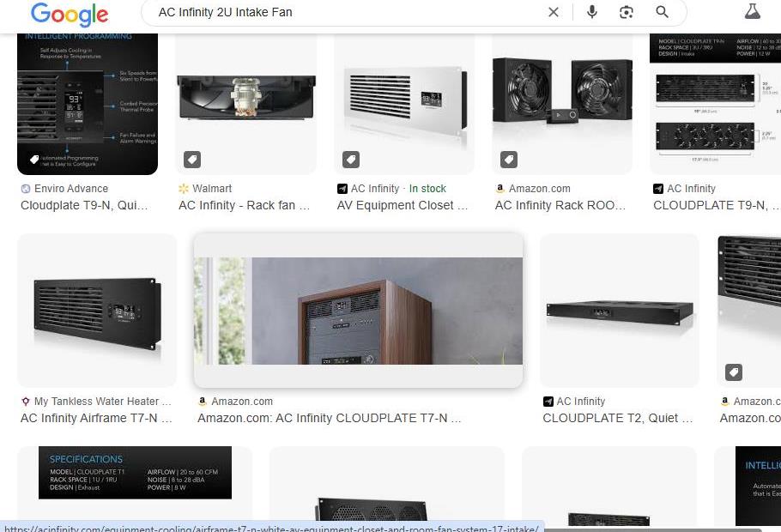Open Enviro Advance Cloudplate T9-N result
Image resolution: width=781 pixels, height=532 pixels.
84,205
